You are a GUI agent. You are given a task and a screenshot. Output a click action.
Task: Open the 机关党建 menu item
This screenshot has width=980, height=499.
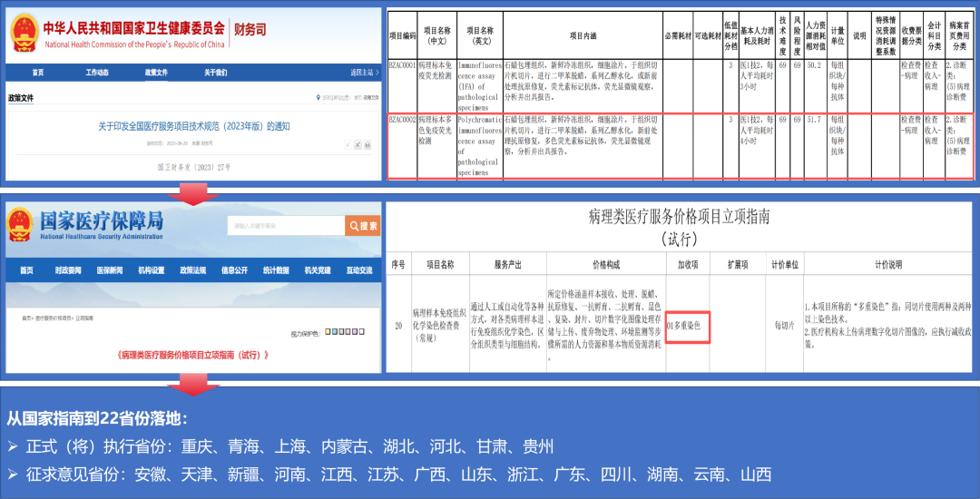318,270
